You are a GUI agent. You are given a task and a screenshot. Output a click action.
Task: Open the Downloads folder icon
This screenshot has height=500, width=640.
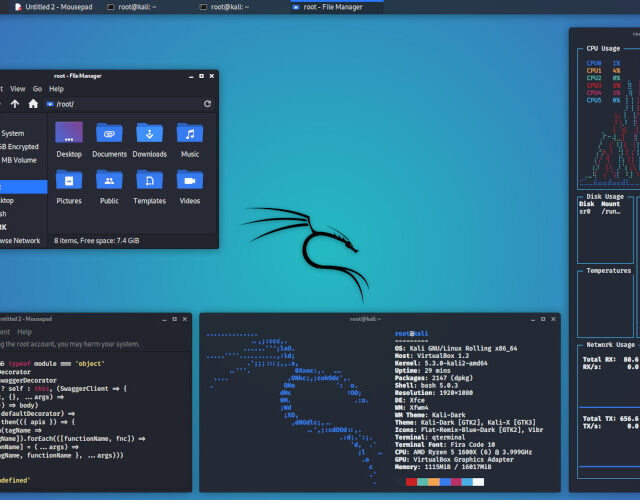(149, 140)
